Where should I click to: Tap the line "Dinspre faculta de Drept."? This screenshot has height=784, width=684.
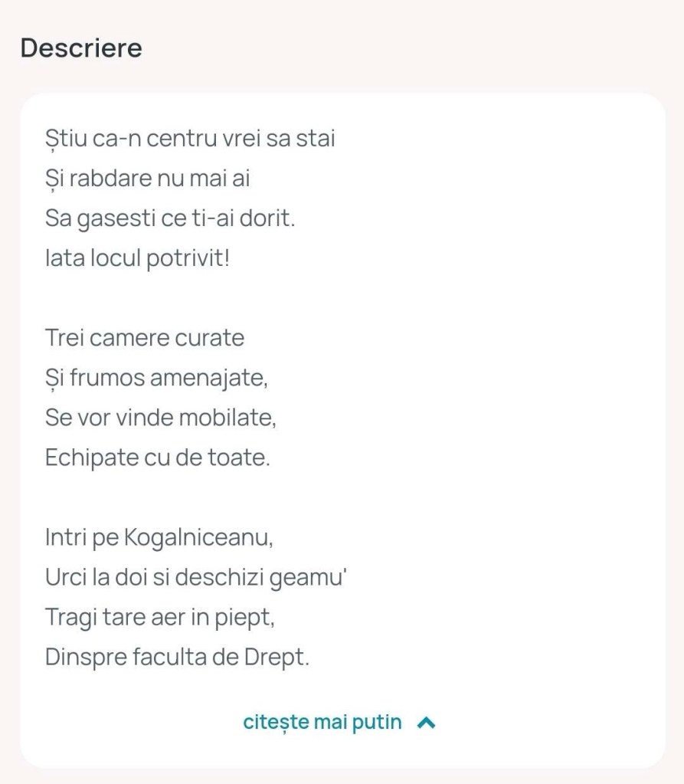coord(178,657)
